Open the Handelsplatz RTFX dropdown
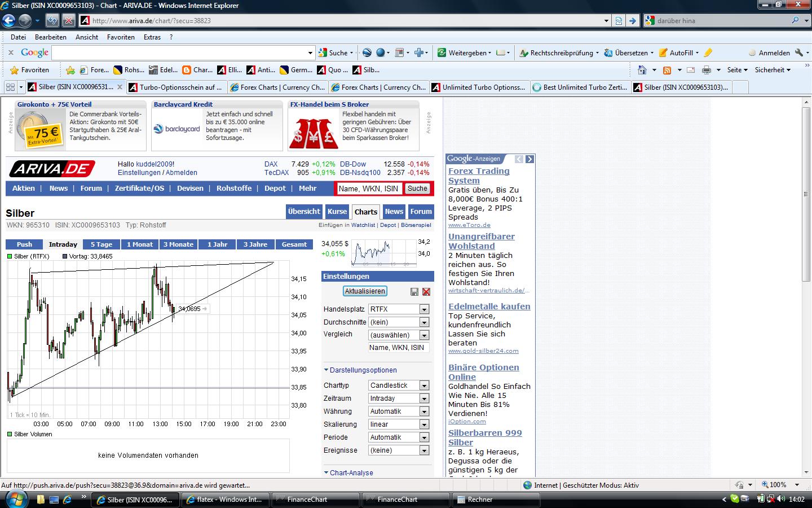The height and width of the screenshot is (508, 812). tap(399, 309)
